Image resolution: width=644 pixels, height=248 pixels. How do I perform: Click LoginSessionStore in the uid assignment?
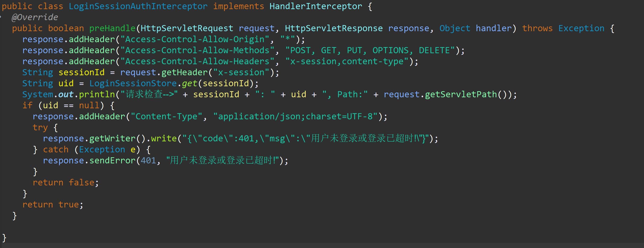[x=133, y=83]
